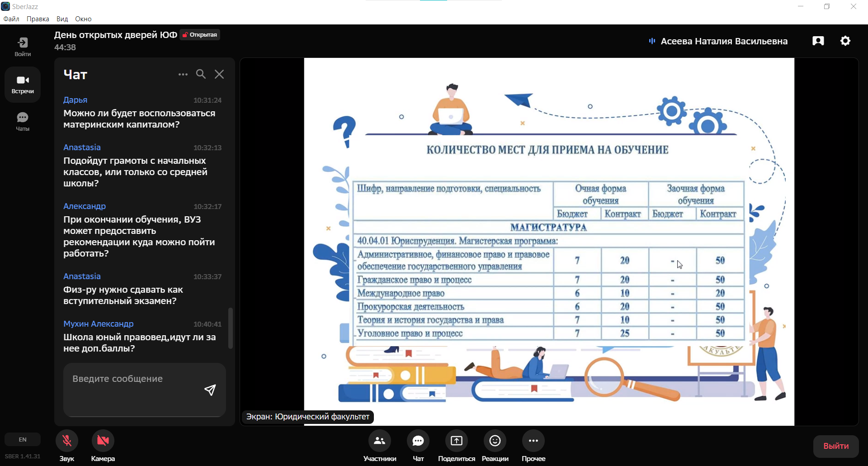The width and height of the screenshot is (868, 466).
Task: Click message about грамоты с начальных классов
Action: point(136,172)
